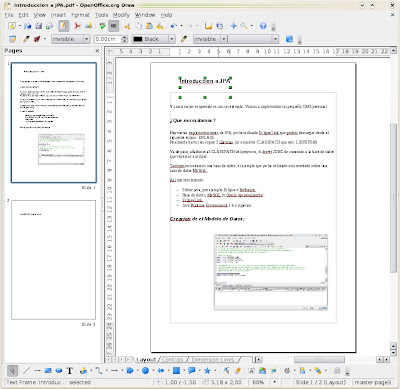Open the Line Color 'Black' dropdown
Screen dimensions: 400x389
153,39
